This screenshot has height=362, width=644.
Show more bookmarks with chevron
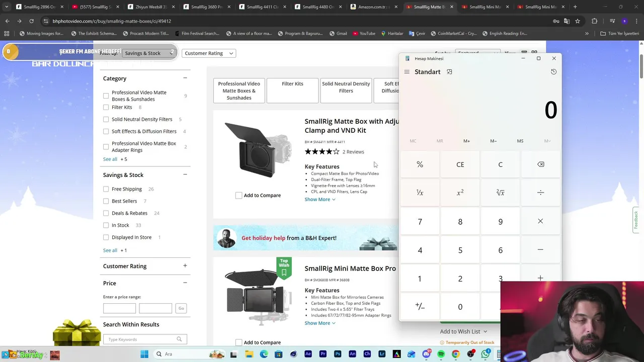(587, 34)
